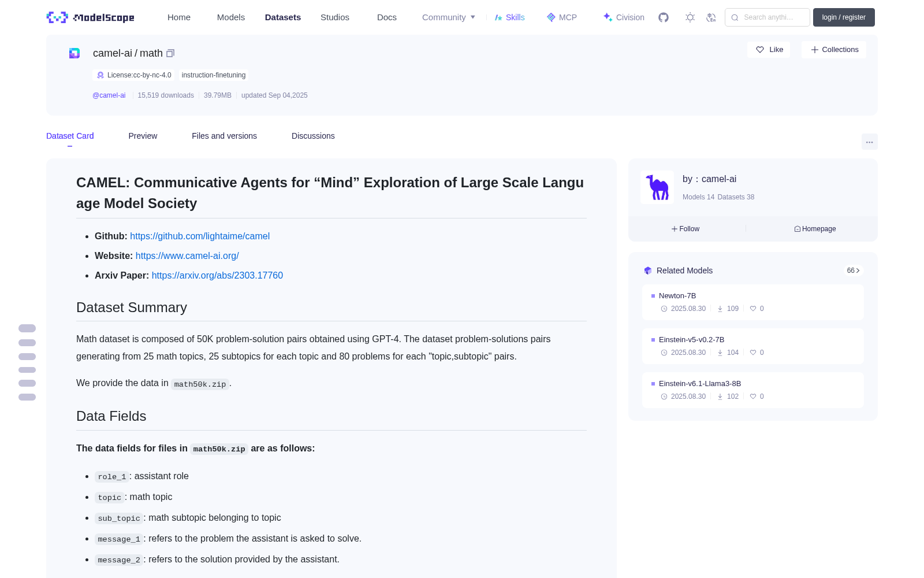Image resolution: width=924 pixels, height=578 pixels.
Task: Click the License cc-by-nc-4.0 tag
Action: pyautogui.click(x=134, y=75)
